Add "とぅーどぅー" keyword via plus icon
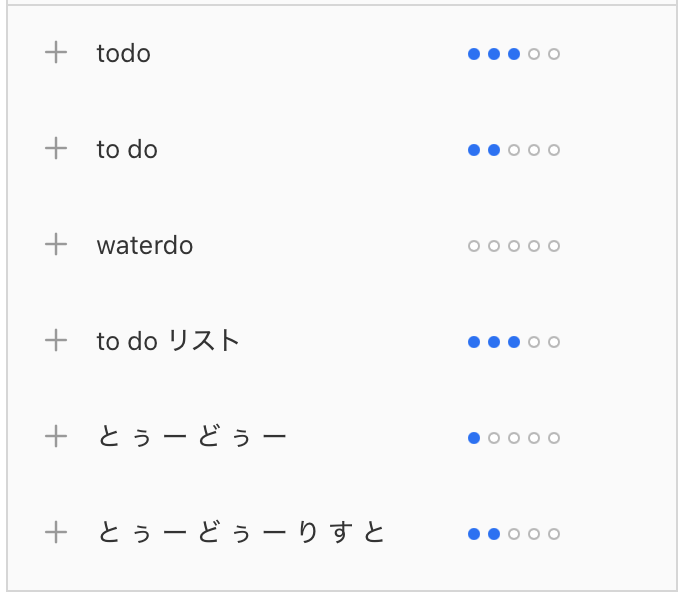 pyautogui.click(x=56, y=437)
